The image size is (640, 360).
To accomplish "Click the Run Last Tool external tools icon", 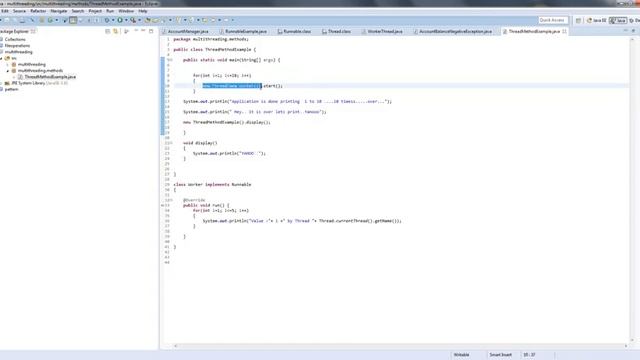I will coord(133,20).
